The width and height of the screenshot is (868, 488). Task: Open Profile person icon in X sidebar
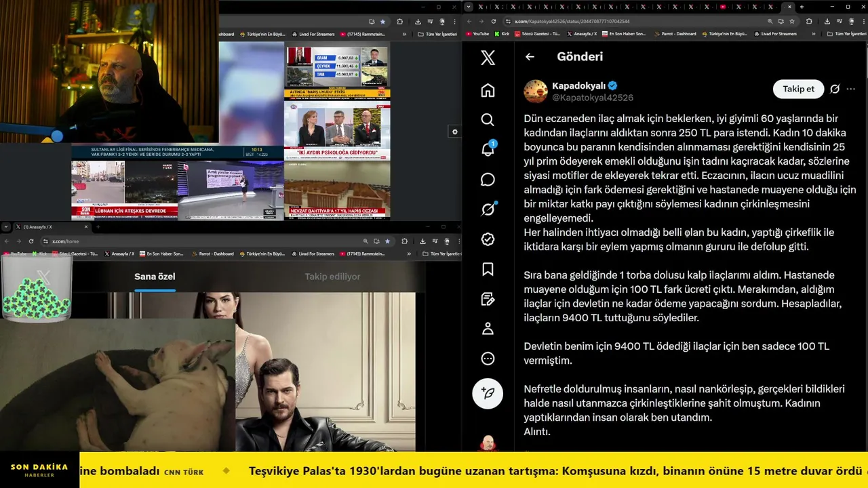point(488,329)
